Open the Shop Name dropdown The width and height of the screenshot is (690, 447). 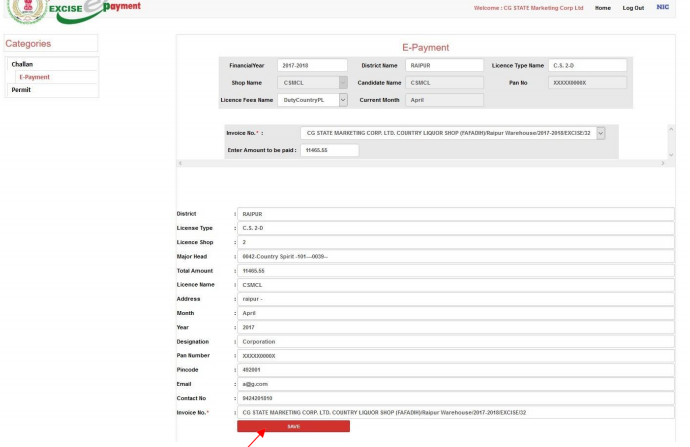[314, 83]
